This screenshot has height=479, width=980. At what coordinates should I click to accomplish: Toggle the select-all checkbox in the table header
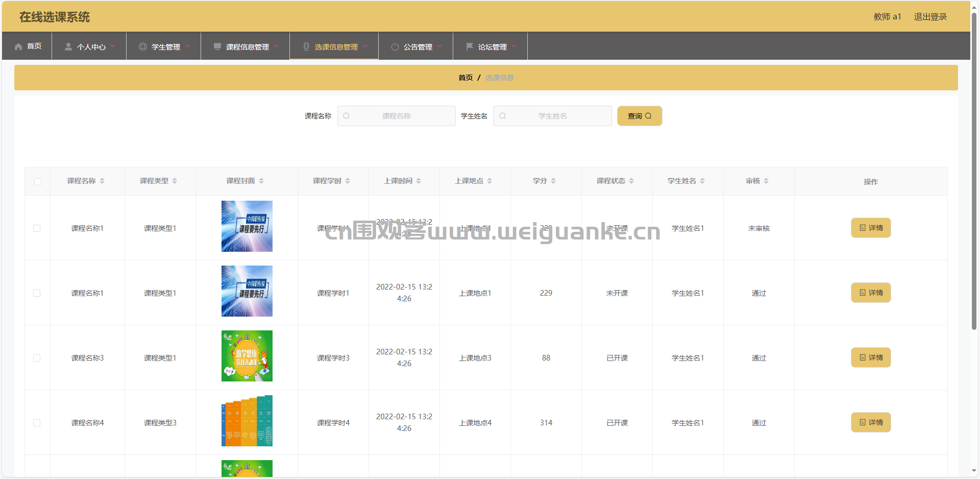(38, 182)
